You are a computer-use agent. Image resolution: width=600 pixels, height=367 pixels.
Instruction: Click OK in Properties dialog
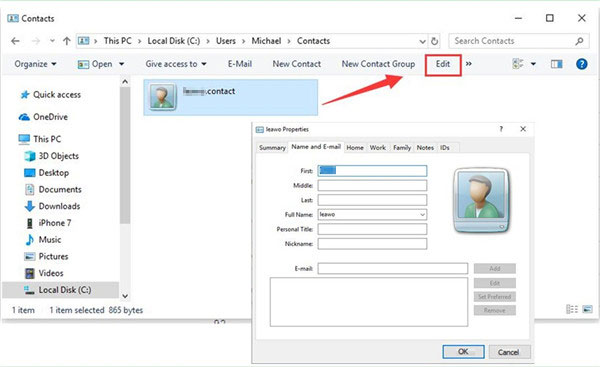(463, 352)
